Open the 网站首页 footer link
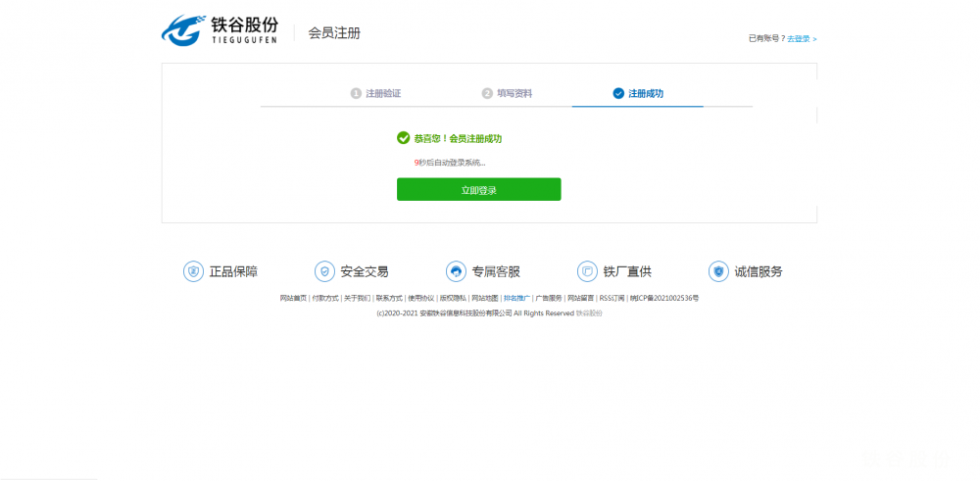 [293, 298]
